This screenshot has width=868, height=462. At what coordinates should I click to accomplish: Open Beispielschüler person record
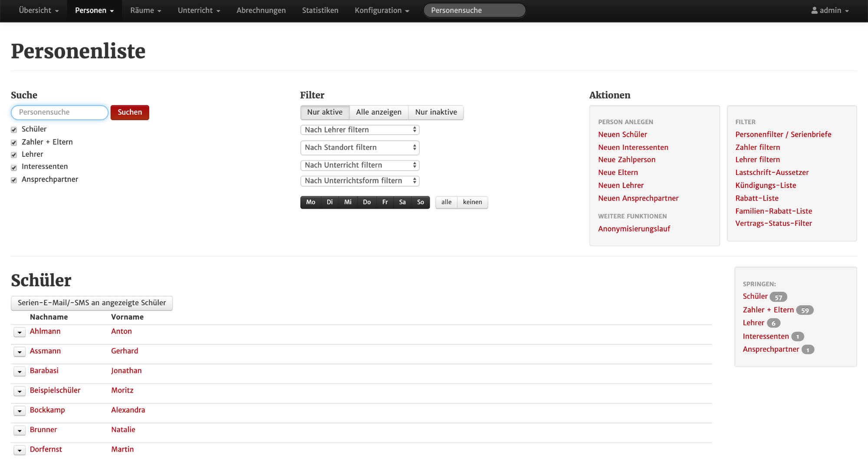click(55, 390)
